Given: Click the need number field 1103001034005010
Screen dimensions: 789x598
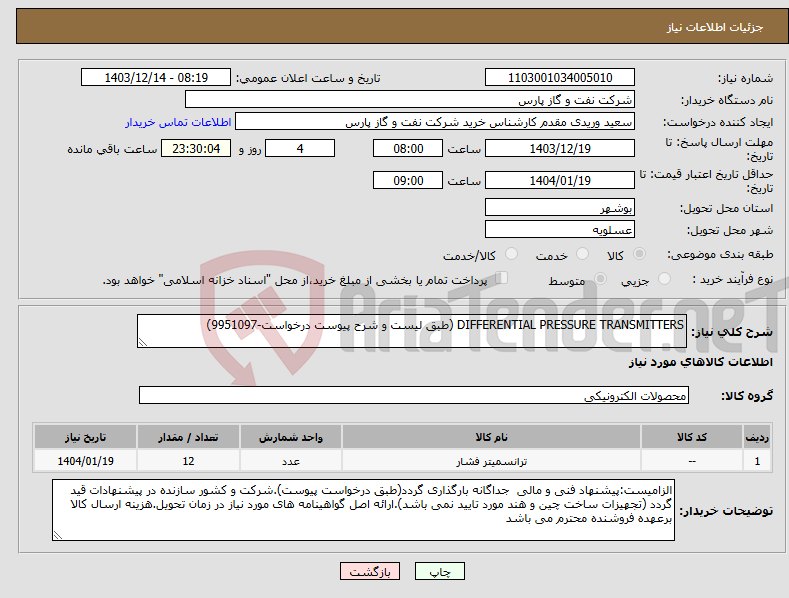Looking at the screenshot, I should tap(560, 78).
